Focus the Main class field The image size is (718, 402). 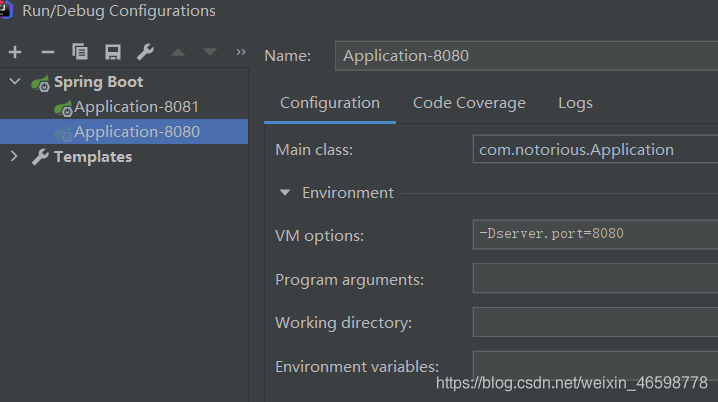tap(595, 149)
